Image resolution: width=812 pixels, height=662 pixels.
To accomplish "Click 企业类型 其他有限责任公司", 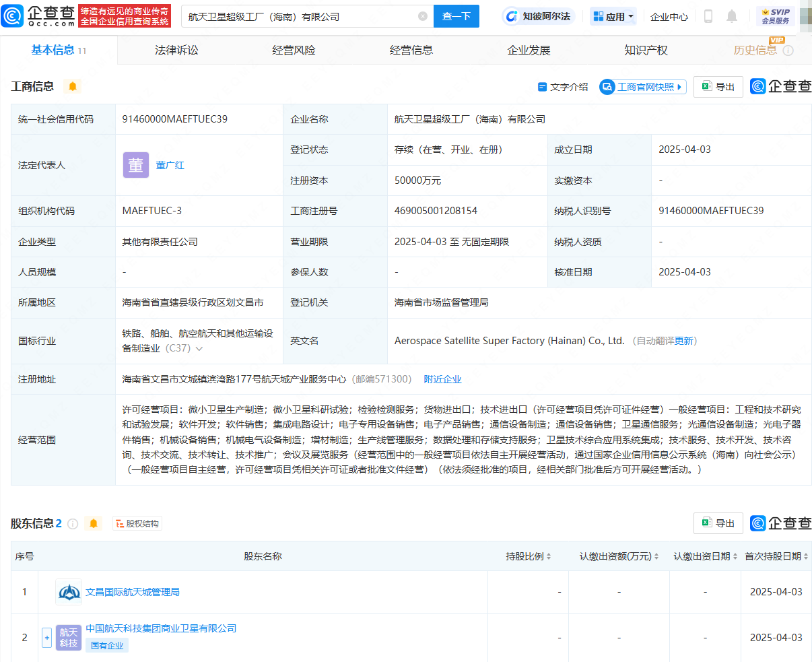I will tap(160, 242).
